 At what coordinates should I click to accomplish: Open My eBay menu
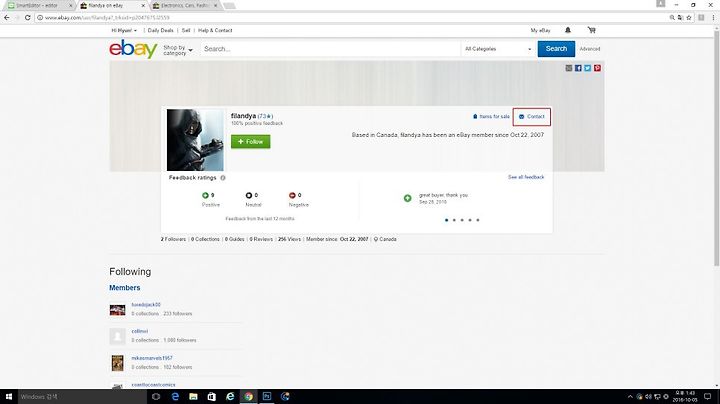[540, 30]
